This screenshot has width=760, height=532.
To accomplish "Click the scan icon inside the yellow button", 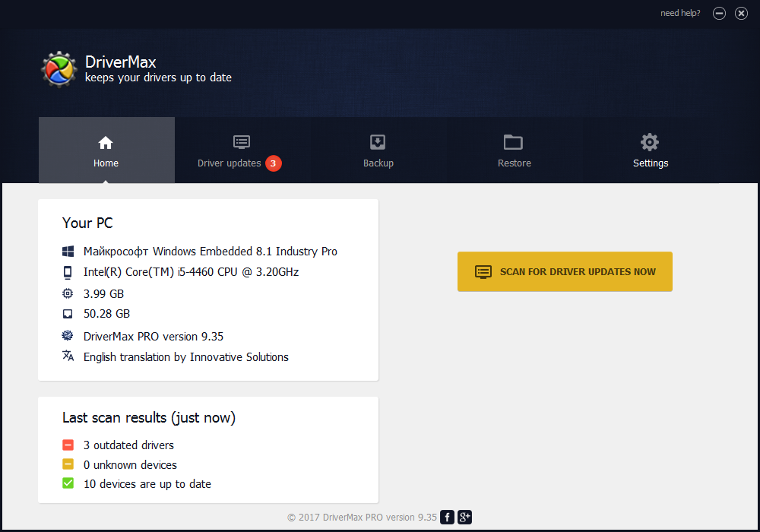I will point(483,272).
